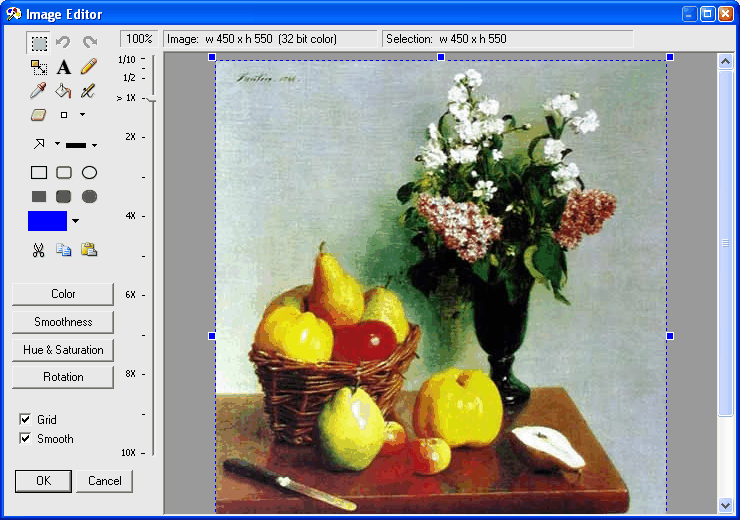740x520 pixels.
Task: Click the 10X zoom label
Action: tap(128, 453)
